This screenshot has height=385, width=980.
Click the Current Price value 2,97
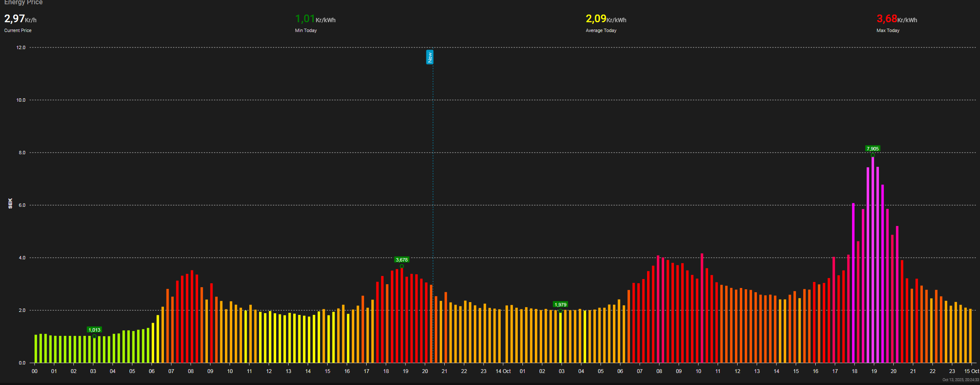click(x=15, y=19)
